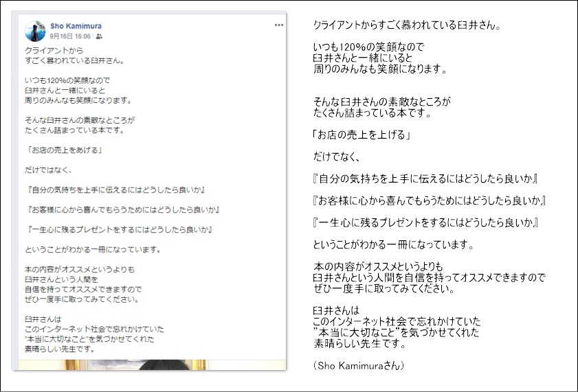578x392 pixels.
Task: Click transcript line 'だけでなく、'
Action: [336, 157]
